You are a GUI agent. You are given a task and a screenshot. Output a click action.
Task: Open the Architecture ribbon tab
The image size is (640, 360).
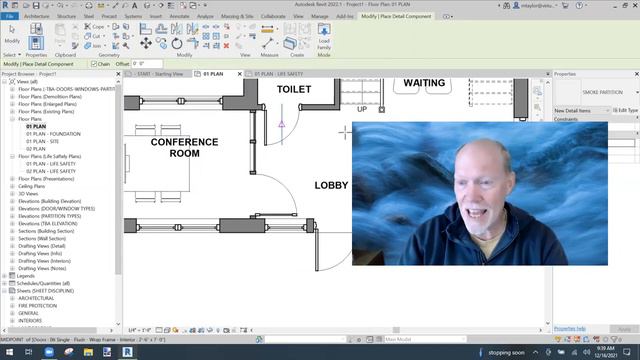[36, 16]
